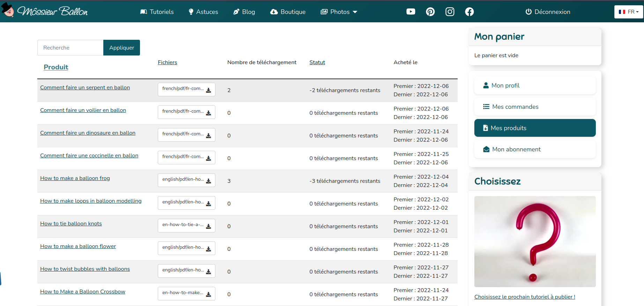Visit the Instagram page icon

[450, 12]
